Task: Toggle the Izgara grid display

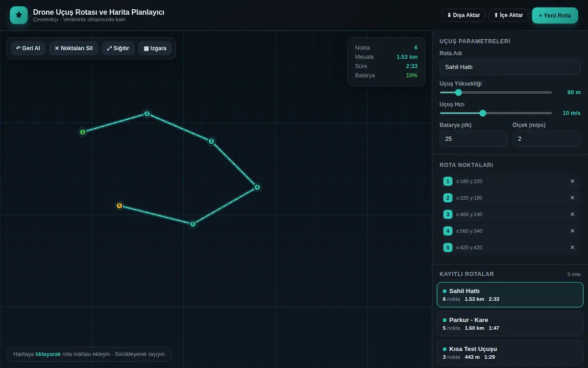Action: (155, 49)
